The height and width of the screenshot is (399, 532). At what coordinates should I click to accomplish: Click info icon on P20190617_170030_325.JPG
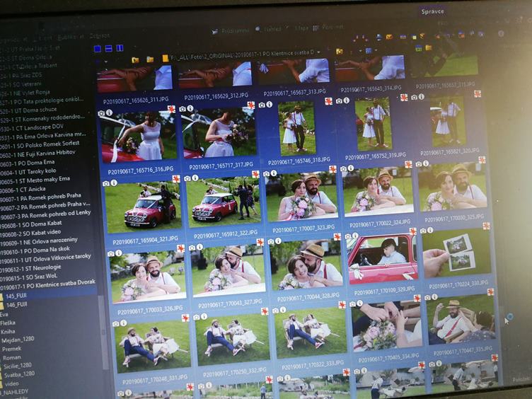click(426, 163)
